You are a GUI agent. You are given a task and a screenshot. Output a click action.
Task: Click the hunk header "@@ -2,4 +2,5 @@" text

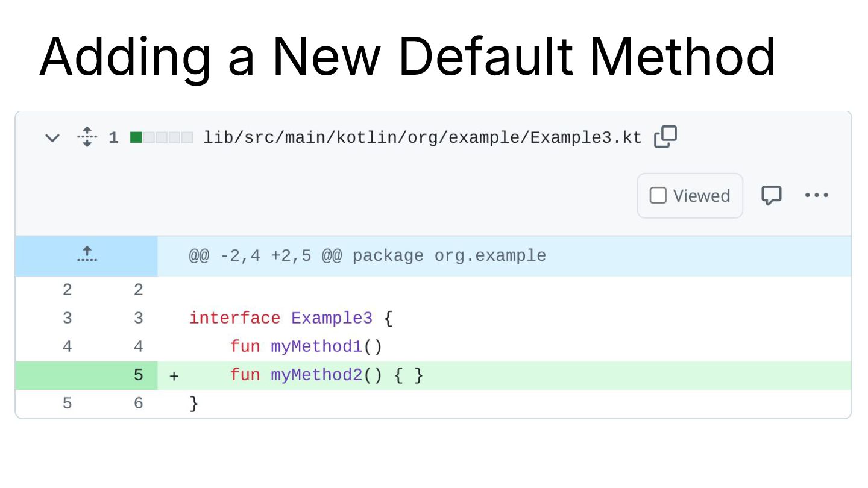265,256
